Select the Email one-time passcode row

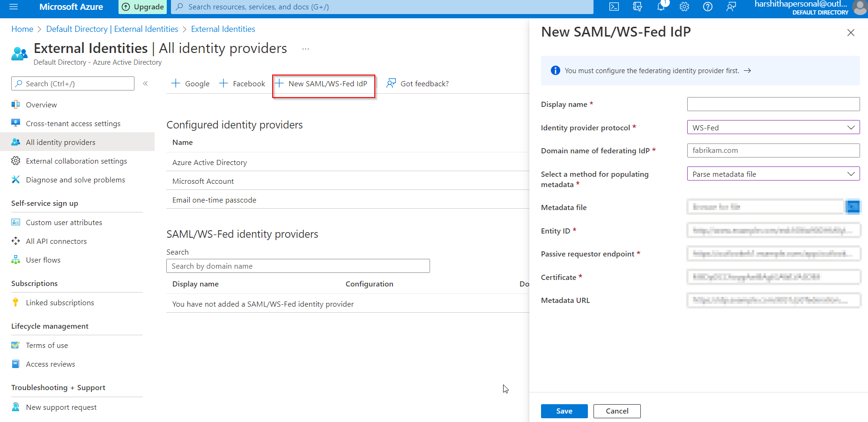(348, 200)
